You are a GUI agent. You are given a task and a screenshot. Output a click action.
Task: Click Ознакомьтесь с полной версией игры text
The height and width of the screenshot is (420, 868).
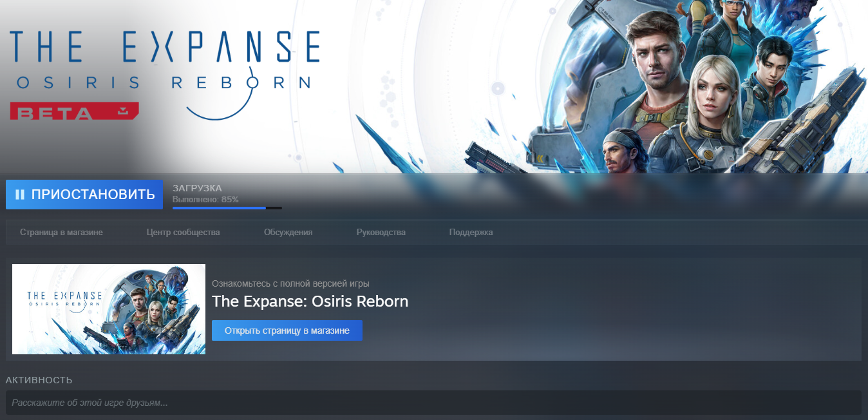[x=290, y=283]
